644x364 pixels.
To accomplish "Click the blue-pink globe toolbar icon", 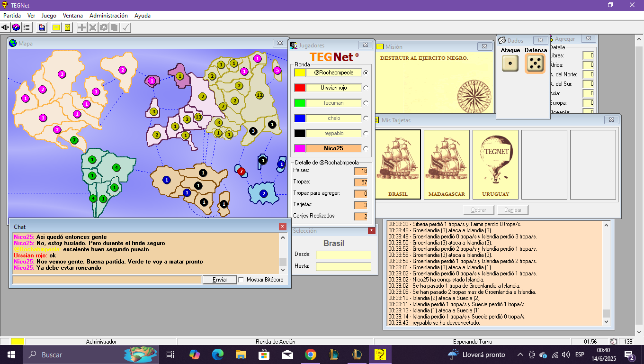I will click(16, 27).
